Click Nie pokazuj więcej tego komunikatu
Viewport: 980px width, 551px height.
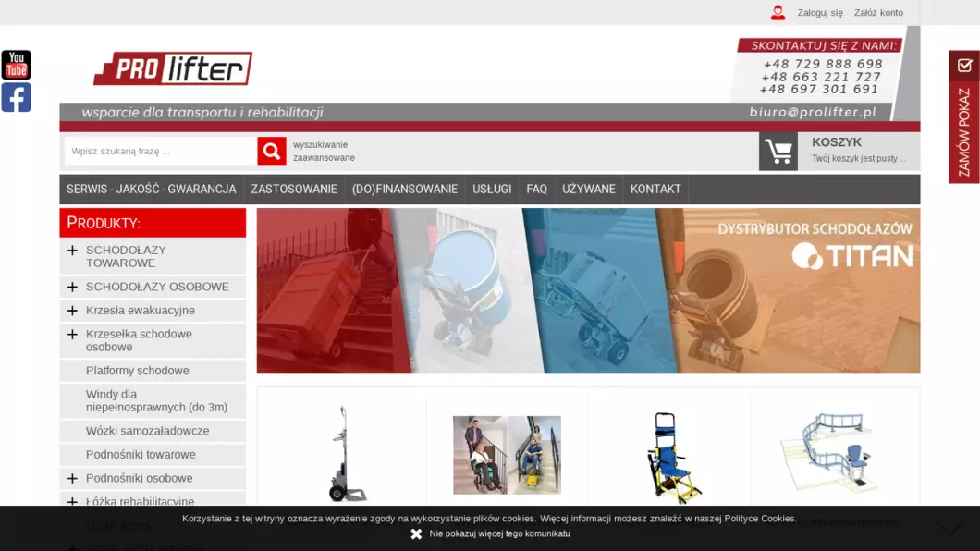coord(499,534)
